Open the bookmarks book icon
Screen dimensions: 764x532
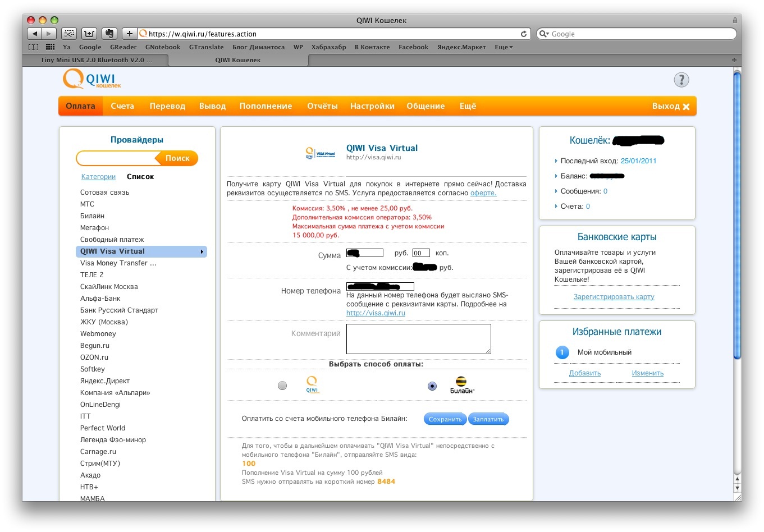(x=34, y=47)
